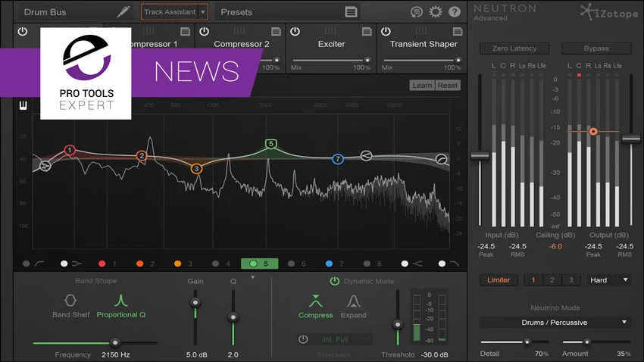644x362 pixels.
Task: Select band 2 tab in band row
Action: [145, 264]
